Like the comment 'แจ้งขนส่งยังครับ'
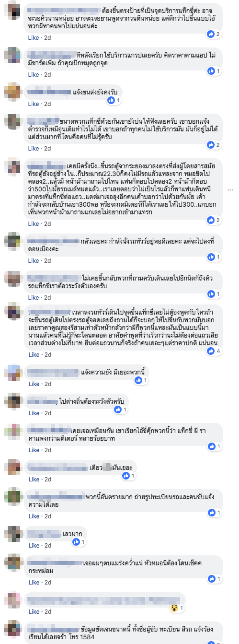 tap(33, 104)
